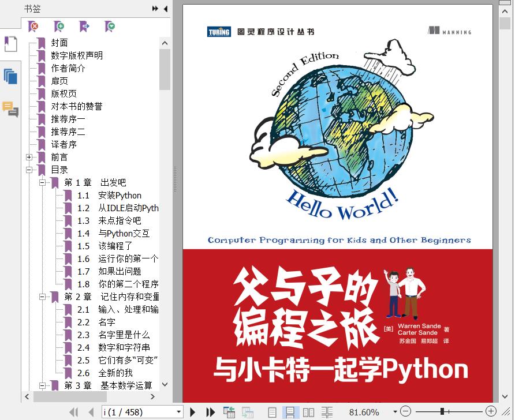Open the page thumbnails sidebar icon
515x420 pixels.
(10, 77)
